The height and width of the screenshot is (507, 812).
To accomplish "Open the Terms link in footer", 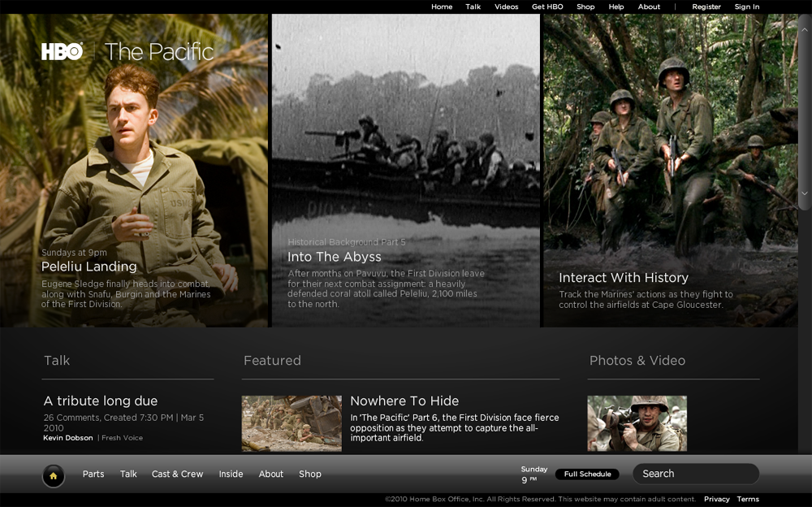I will 748,499.
